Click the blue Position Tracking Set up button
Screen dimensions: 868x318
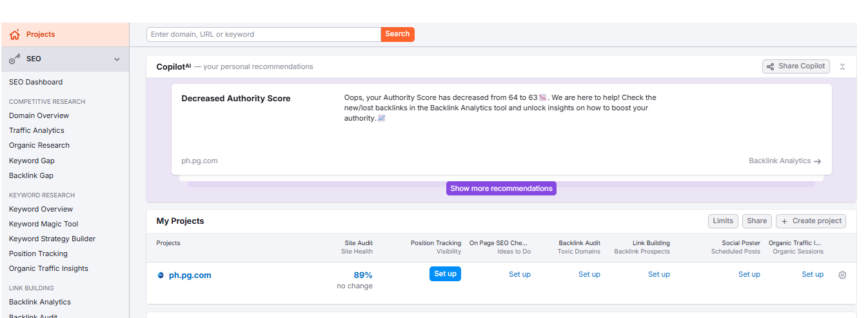[x=445, y=274]
